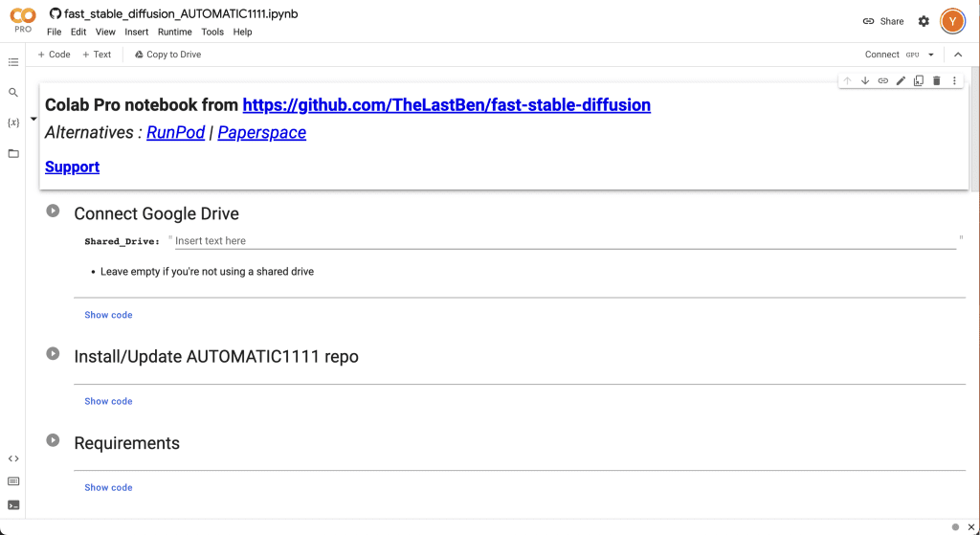Delete the cell using trash icon
This screenshot has height=535, width=980.
937,81
